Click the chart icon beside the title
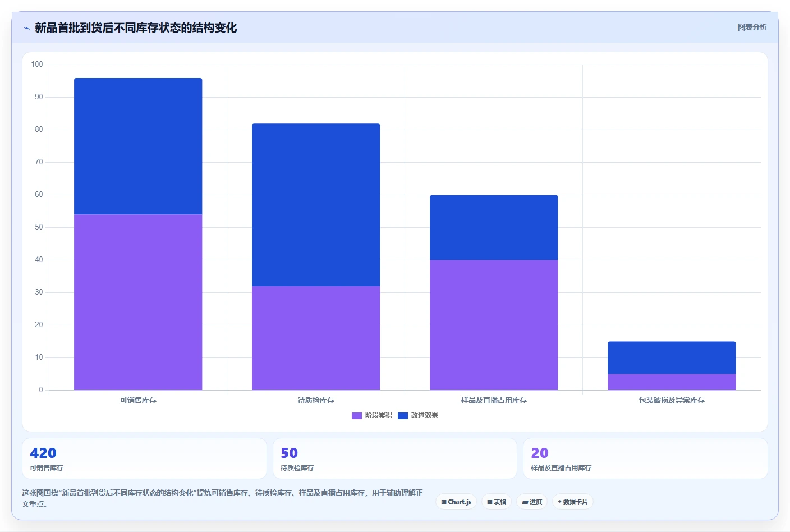The width and height of the screenshot is (790, 532). [26, 28]
